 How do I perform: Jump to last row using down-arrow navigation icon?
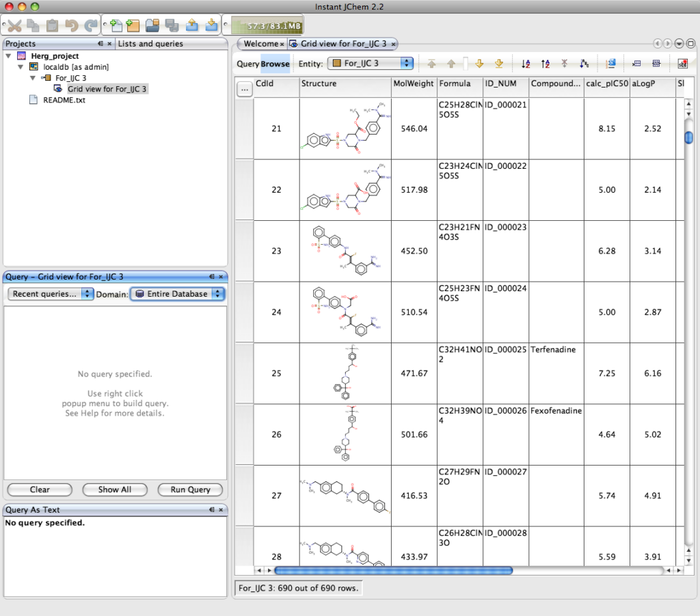[500, 64]
